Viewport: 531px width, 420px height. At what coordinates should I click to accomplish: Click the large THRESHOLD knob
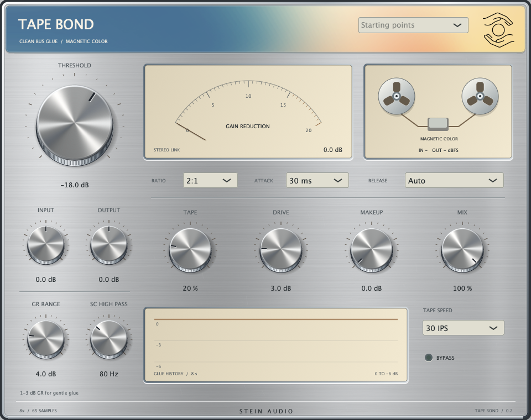pos(75,124)
